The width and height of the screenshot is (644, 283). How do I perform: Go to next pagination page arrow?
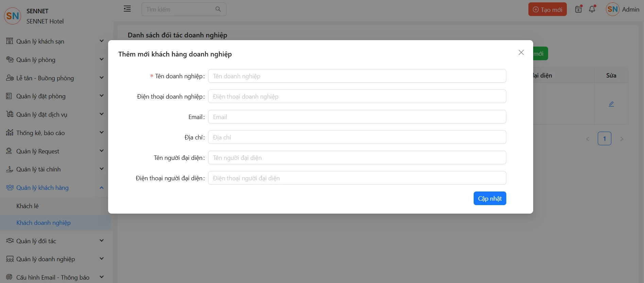tap(622, 139)
